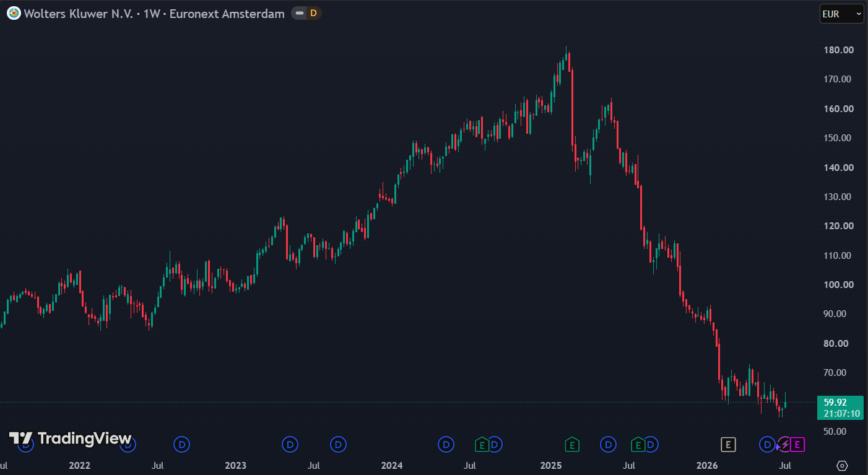The image size is (868, 475).
Task: Click the 2022 label on the time axis
Action: (x=79, y=465)
